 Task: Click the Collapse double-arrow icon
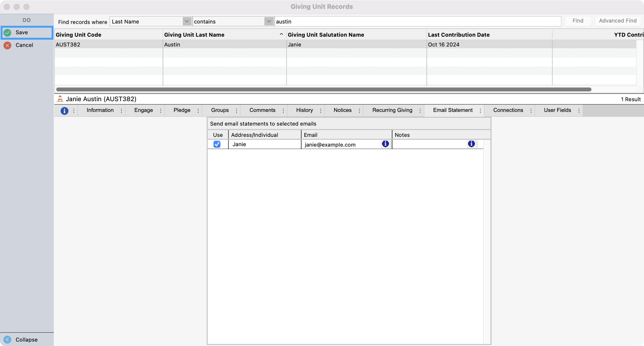point(8,339)
